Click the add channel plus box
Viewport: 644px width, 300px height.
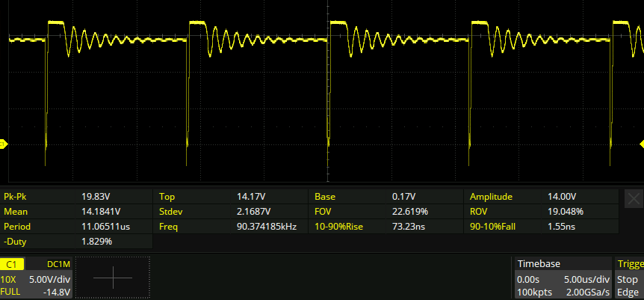[x=113, y=278]
